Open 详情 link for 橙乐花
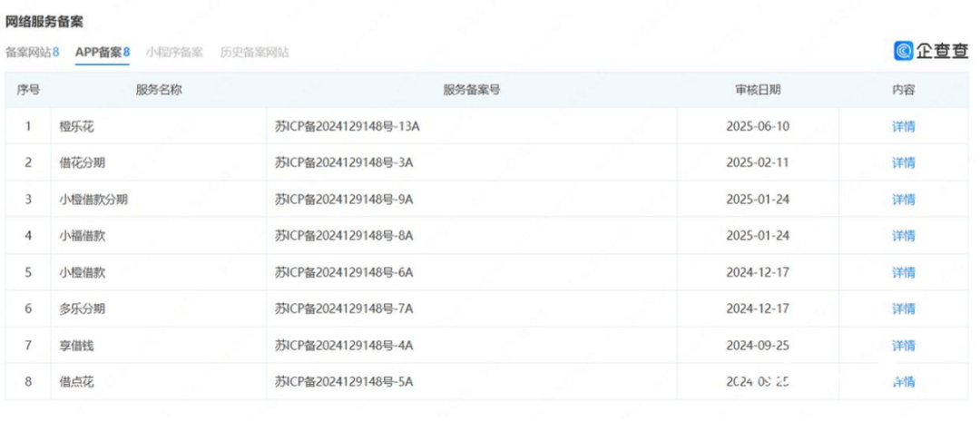This screenshot has height=421, width=980. point(903,126)
